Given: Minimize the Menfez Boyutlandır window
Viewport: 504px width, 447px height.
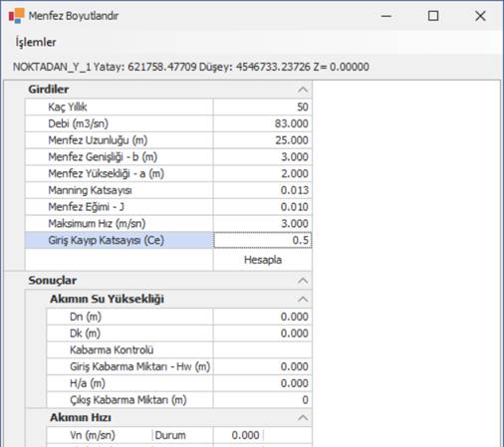Looking at the screenshot, I should click(x=386, y=16).
